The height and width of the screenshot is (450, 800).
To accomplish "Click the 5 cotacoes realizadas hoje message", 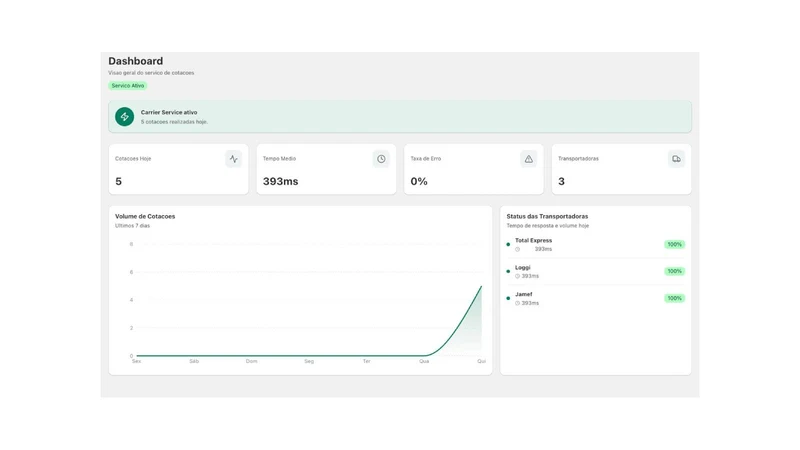I will pyautogui.click(x=174, y=122).
